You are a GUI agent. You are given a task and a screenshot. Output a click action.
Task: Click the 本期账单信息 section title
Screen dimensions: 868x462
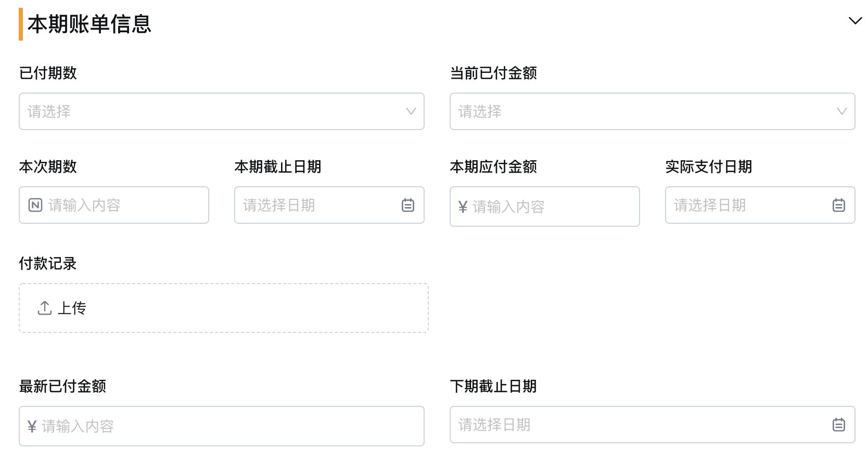point(89,24)
